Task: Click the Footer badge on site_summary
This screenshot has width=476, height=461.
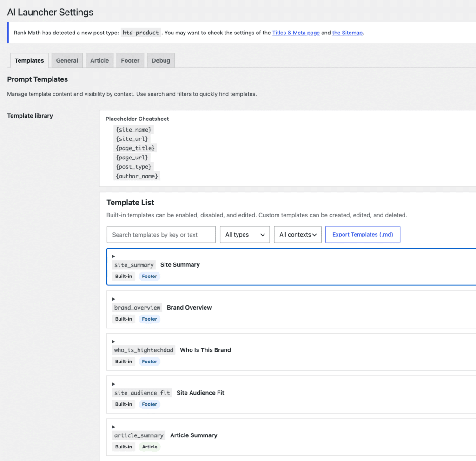Action: click(x=149, y=276)
